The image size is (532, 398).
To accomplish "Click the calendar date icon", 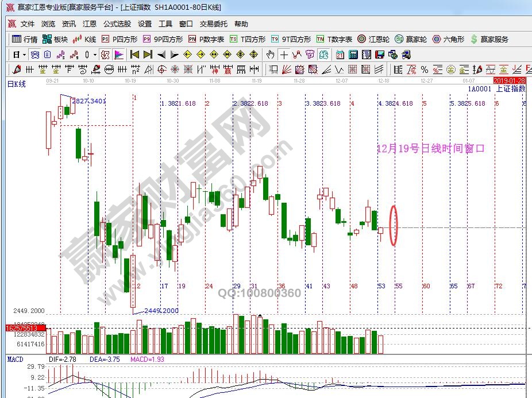I will [x=340, y=55].
